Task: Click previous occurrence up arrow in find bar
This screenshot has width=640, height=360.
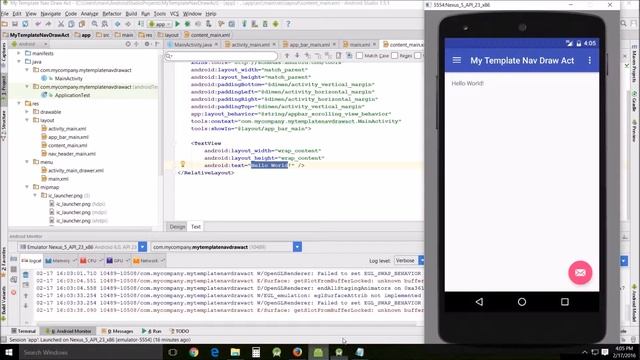Action: pos(287,56)
